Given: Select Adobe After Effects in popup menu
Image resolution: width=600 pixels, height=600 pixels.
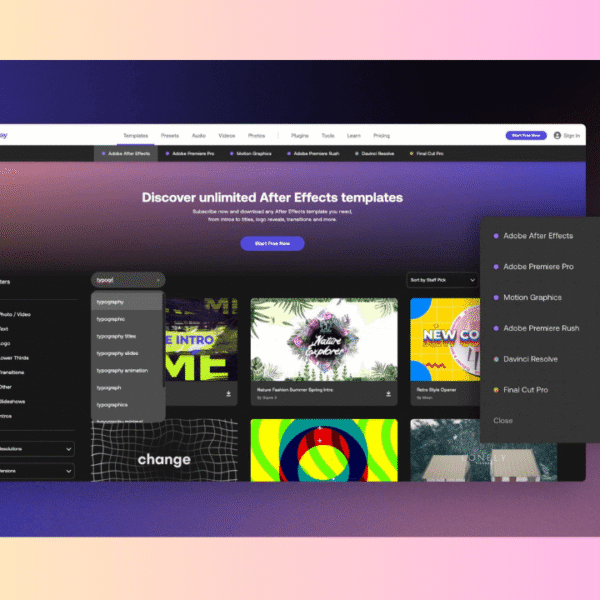Looking at the screenshot, I should pos(534,236).
